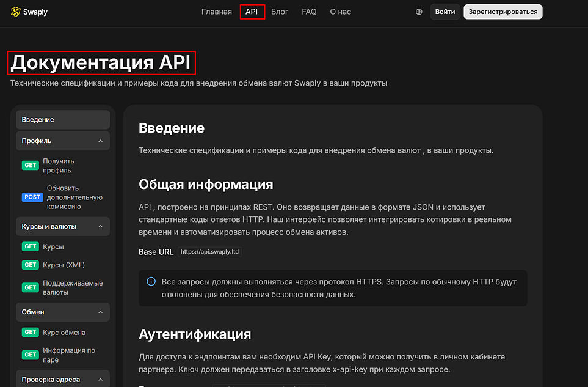Click the info icon in the HTTPS notice

pos(151,281)
